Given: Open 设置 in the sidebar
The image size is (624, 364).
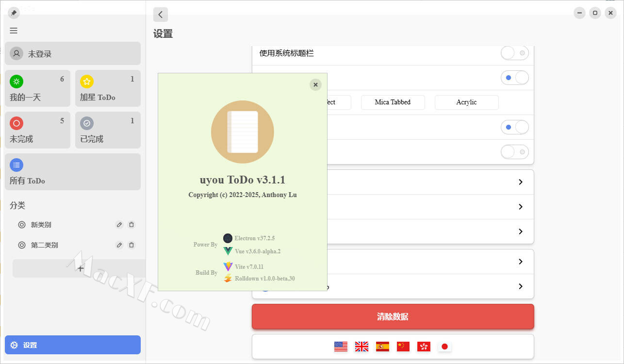Looking at the screenshot, I should pos(73,345).
